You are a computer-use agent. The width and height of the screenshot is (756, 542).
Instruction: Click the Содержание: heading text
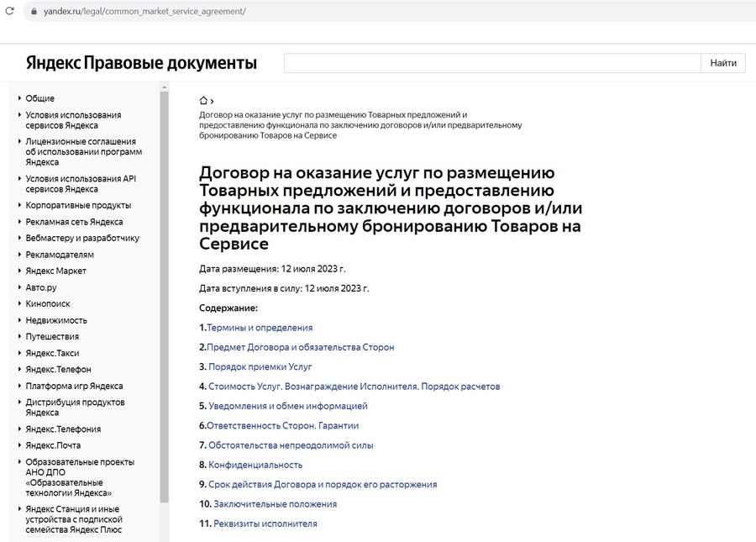tap(228, 308)
